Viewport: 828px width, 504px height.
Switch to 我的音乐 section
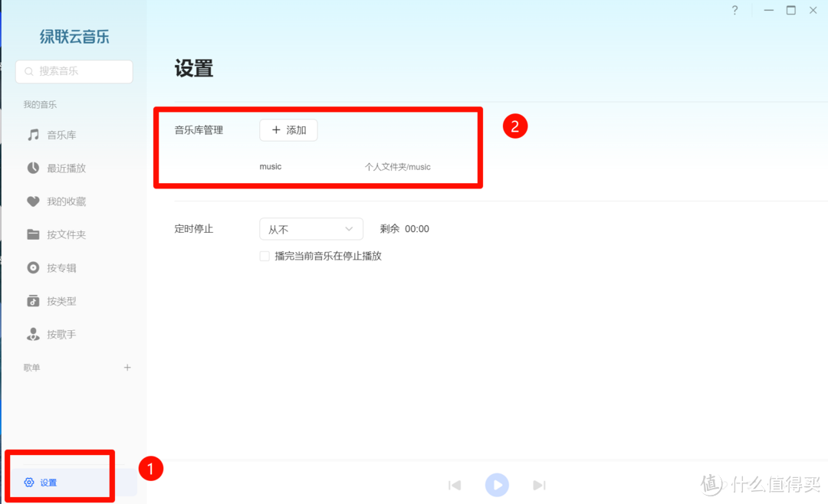click(39, 104)
